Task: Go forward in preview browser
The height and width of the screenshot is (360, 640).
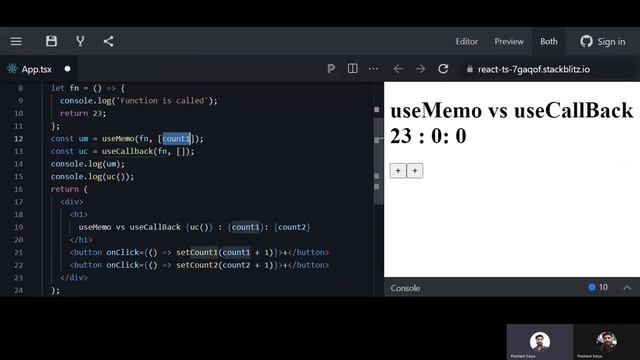Action: click(x=420, y=69)
